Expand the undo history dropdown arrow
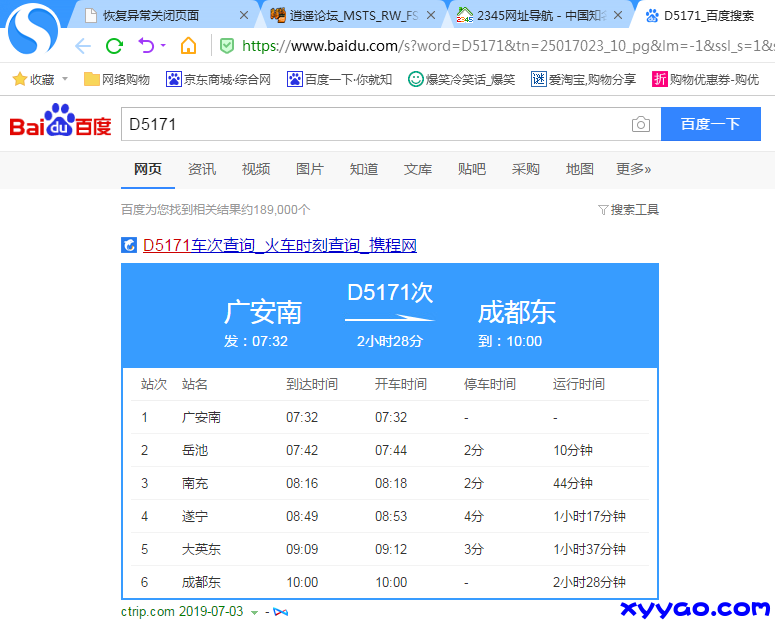Viewport: 775px width, 625px height. pyautogui.click(x=163, y=47)
